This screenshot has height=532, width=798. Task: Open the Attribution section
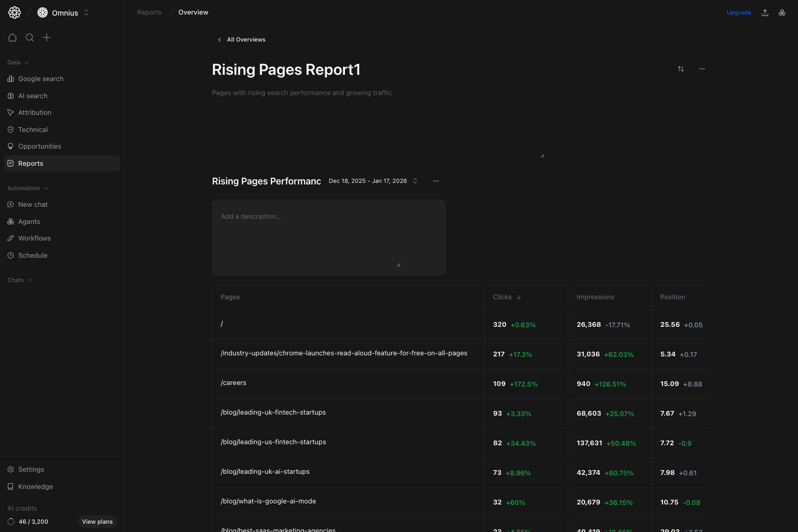click(34, 112)
